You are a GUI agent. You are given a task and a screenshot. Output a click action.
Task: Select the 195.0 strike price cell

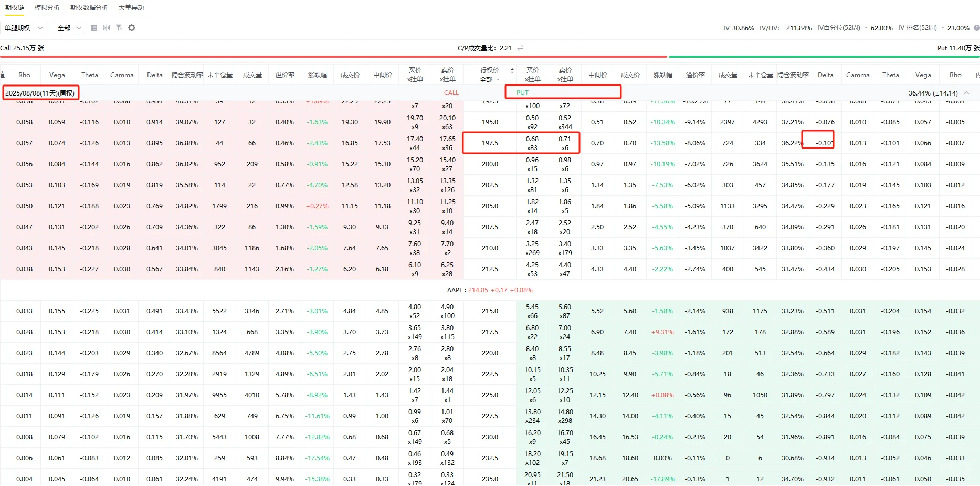[x=490, y=122]
